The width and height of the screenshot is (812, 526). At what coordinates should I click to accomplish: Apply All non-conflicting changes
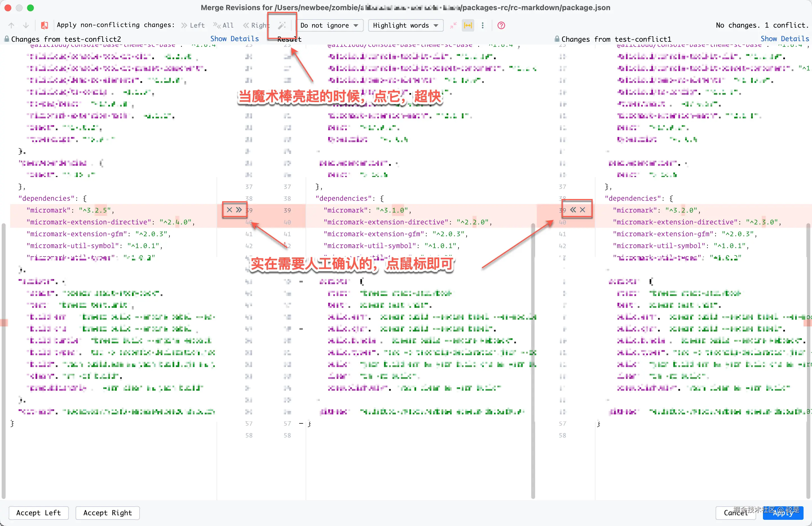224,25
